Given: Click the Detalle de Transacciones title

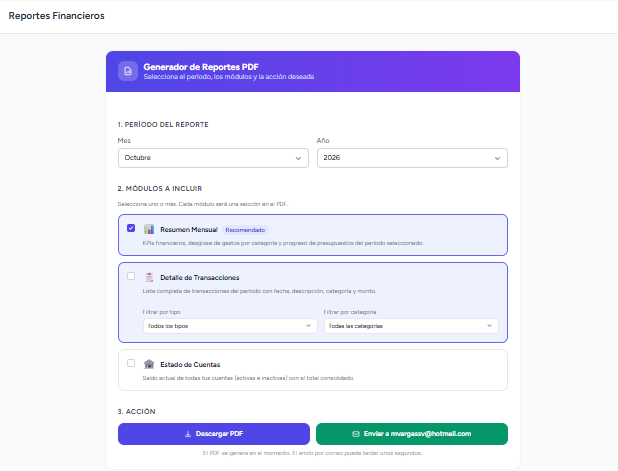Looking at the screenshot, I should 199,277.
